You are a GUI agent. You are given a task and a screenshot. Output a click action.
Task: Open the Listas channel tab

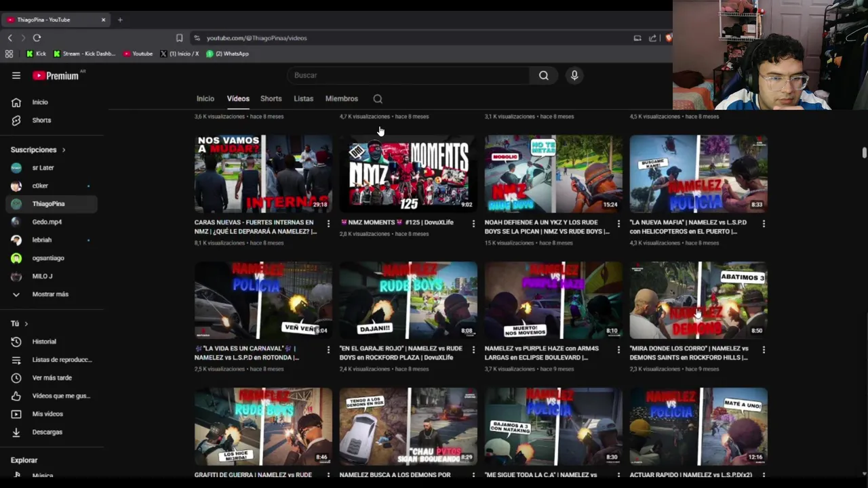(x=303, y=99)
